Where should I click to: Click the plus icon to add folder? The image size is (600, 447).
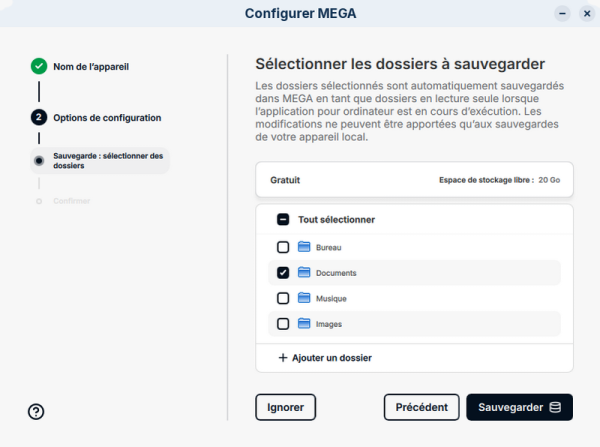283,357
